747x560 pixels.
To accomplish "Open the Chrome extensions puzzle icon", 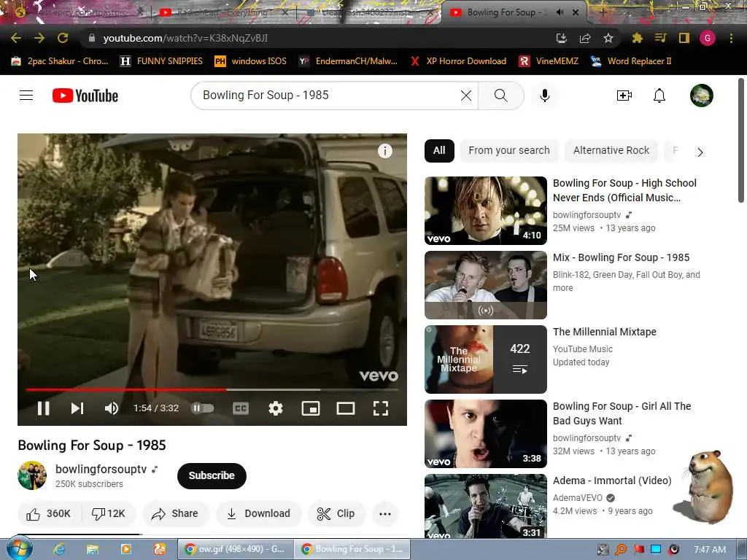I will 637,38.
